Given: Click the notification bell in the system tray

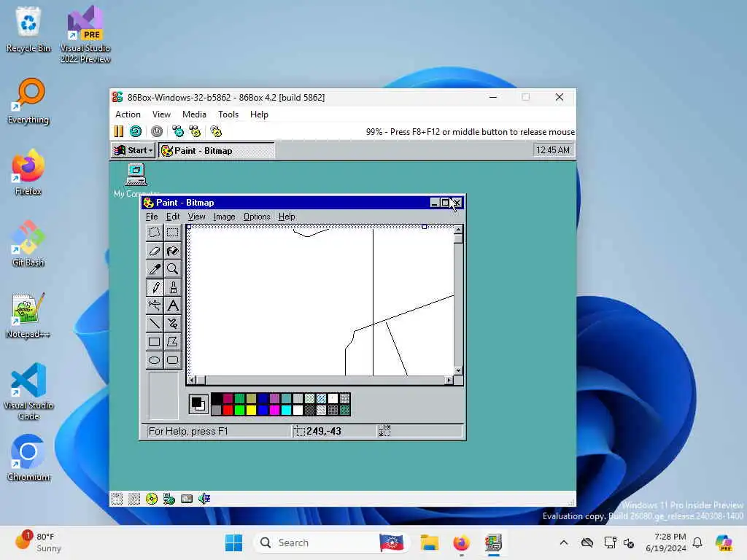Looking at the screenshot, I should coord(697,542).
